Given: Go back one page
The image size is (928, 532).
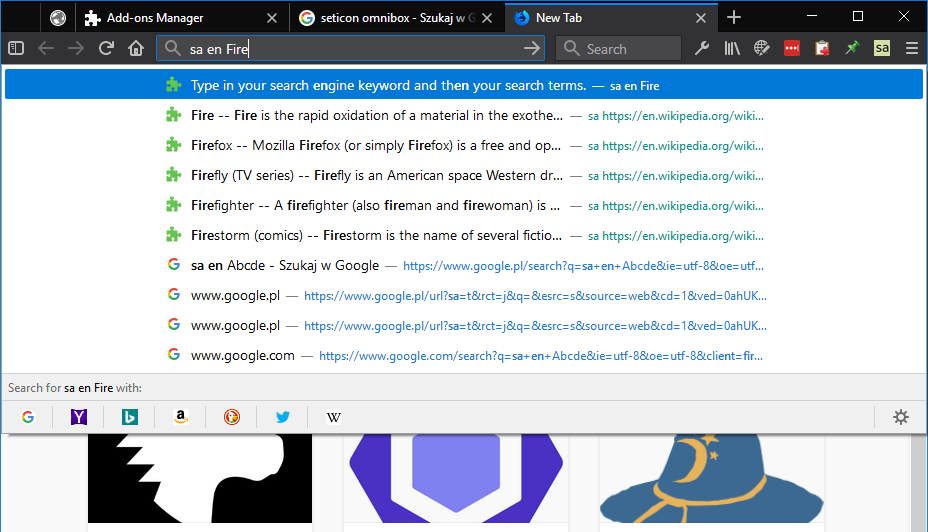Looking at the screenshot, I should pyautogui.click(x=46, y=48).
